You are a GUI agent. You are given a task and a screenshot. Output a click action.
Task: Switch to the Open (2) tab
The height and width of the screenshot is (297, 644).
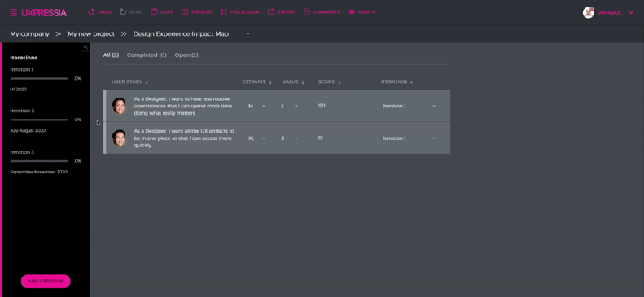pos(186,55)
